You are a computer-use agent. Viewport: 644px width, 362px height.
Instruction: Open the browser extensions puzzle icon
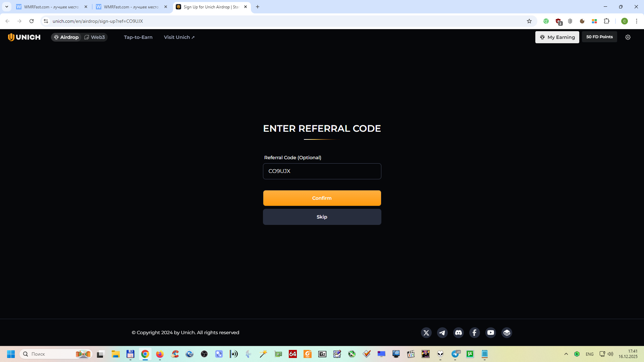click(606, 21)
